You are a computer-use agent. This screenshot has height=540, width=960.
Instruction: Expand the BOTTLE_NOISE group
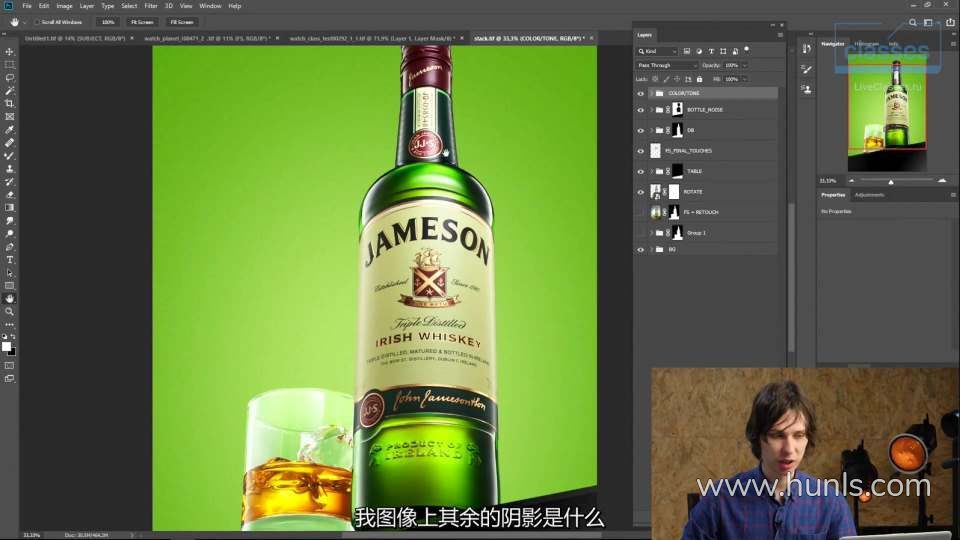pyautogui.click(x=651, y=110)
